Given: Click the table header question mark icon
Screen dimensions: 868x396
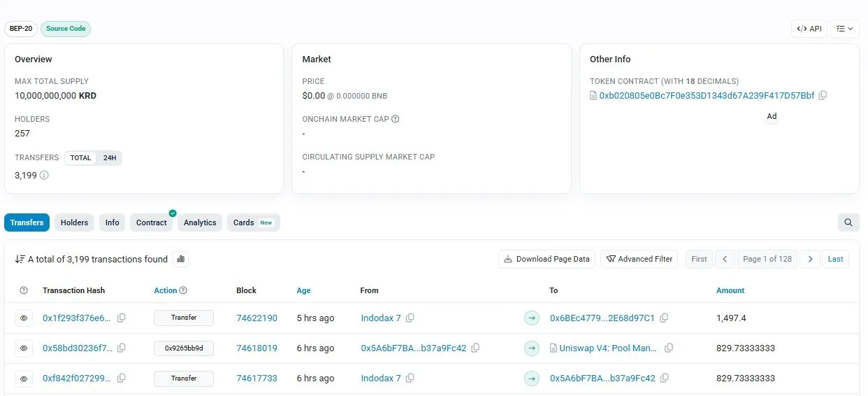Looking at the screenshot, I should 24,290.
